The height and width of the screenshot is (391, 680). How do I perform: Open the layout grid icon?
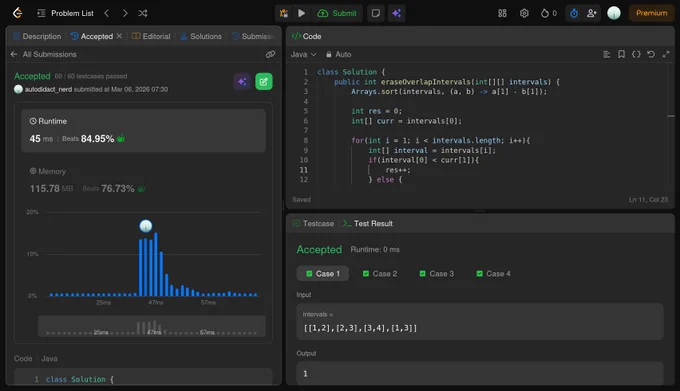tap(502, 13)
